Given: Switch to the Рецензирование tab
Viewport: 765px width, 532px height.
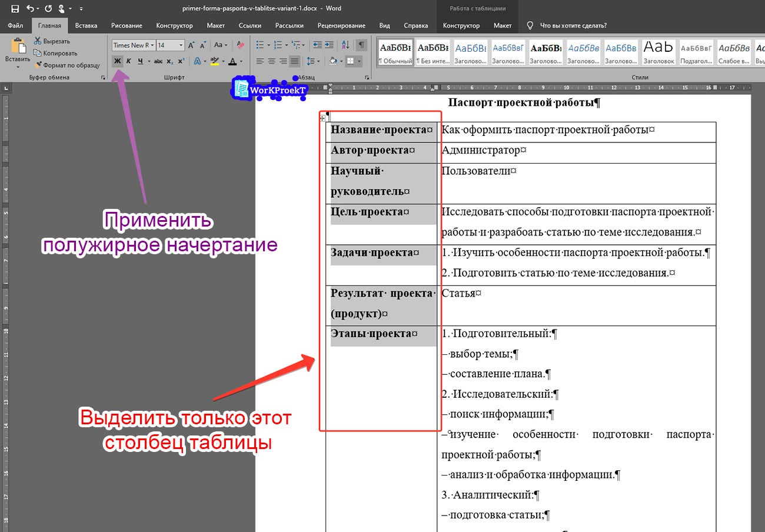Looking at the screenshot, I should click(341, 26).
